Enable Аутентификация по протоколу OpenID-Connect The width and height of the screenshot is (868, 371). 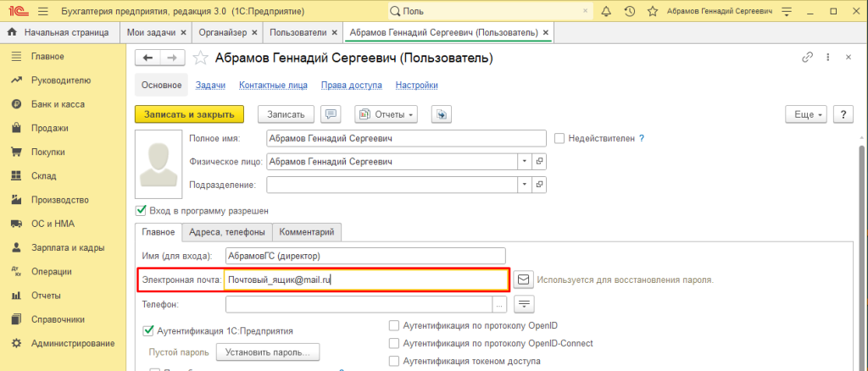click(x=394, y=343)
